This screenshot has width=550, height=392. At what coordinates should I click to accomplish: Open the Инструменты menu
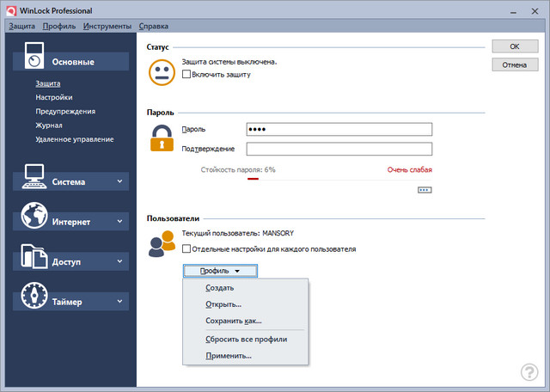pyautogui.click(x=107, y=27)
